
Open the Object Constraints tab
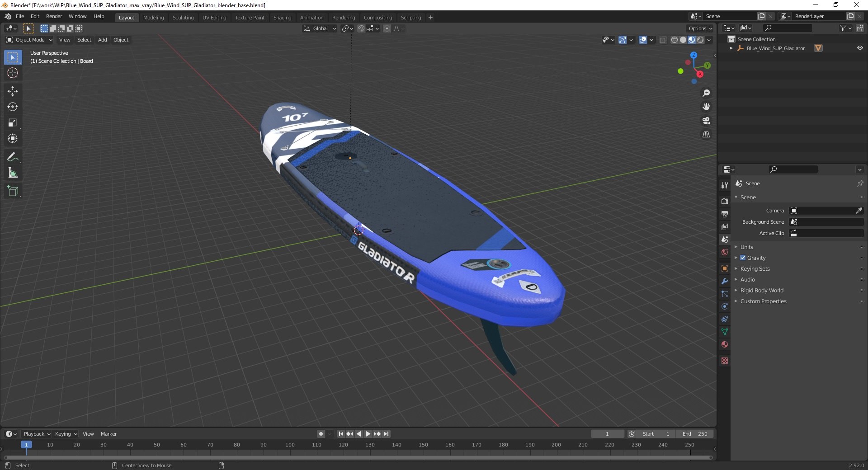pyautogui.click(x=725, y=319)
